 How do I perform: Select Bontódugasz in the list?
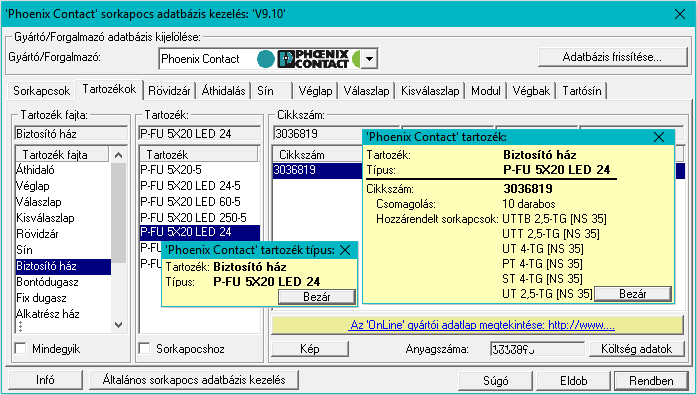click(x=63, y=282)
